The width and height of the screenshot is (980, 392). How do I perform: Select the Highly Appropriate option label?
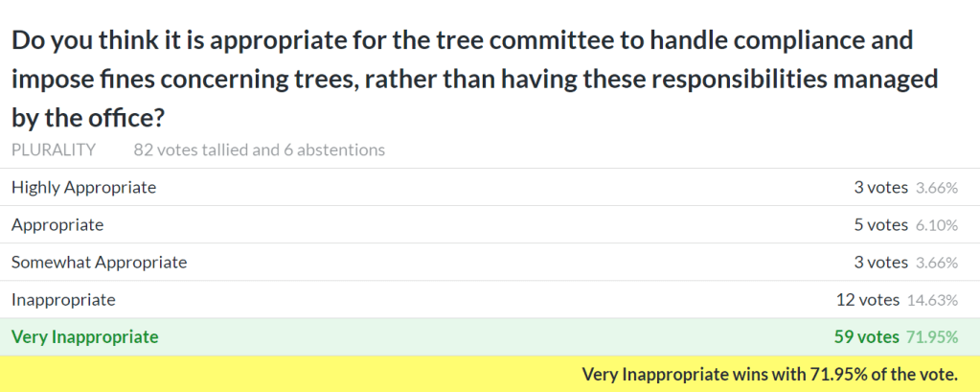tap(83, 188)
